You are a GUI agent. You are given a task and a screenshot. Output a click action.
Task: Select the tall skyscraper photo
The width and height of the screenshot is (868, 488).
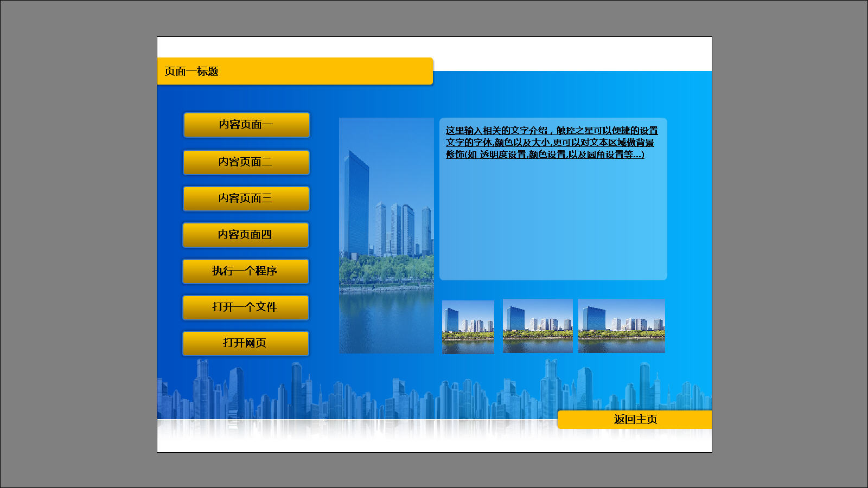386,235
